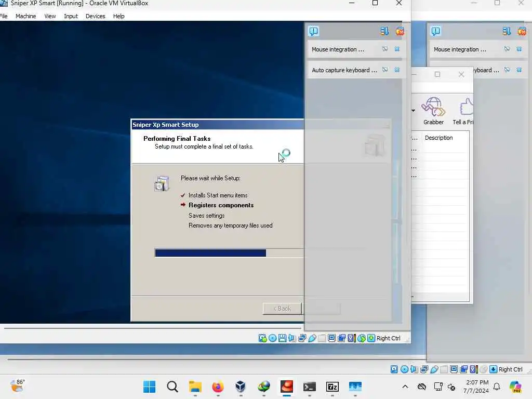The image size is (532, 399).
Task: Dismiss the Auto capture keyboard notification in Sniper XP window
Action: 397,70
